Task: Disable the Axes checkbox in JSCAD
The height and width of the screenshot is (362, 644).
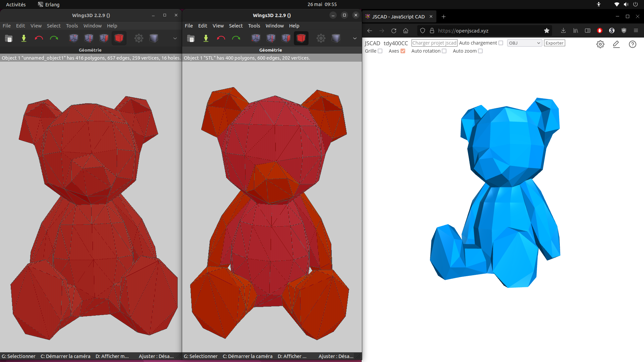Action: [403, 51]
